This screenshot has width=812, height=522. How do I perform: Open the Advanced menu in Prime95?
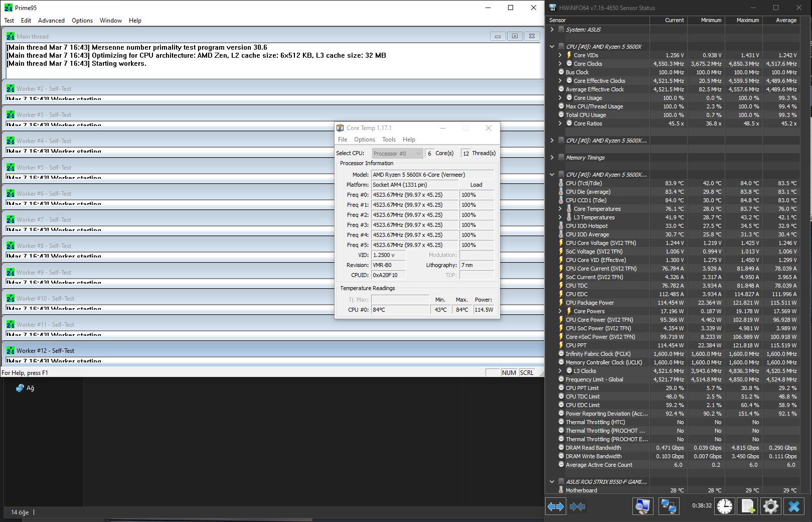(51, 21)
